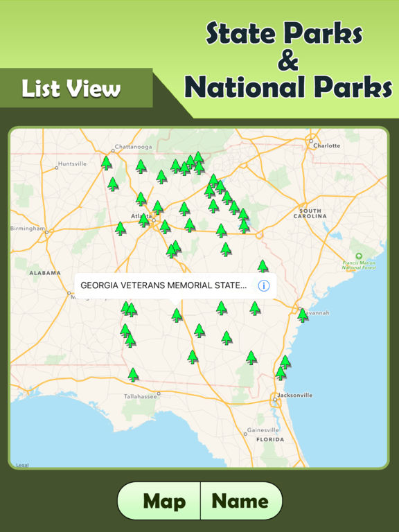Select the northernmost tree pin in Georgia
The width and height of the screenshot is (399, 532).
point(199,158)
